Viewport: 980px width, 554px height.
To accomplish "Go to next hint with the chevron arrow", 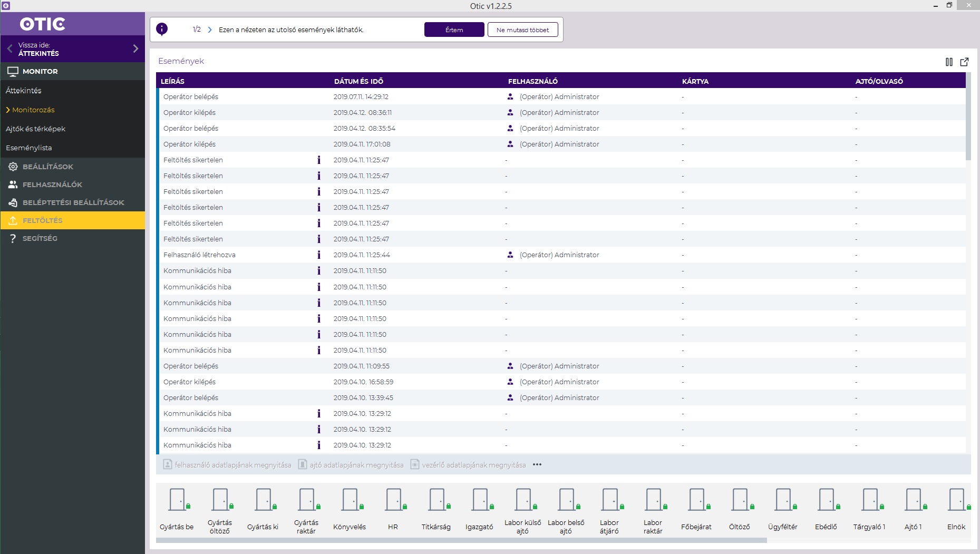I will pos(210,30).
